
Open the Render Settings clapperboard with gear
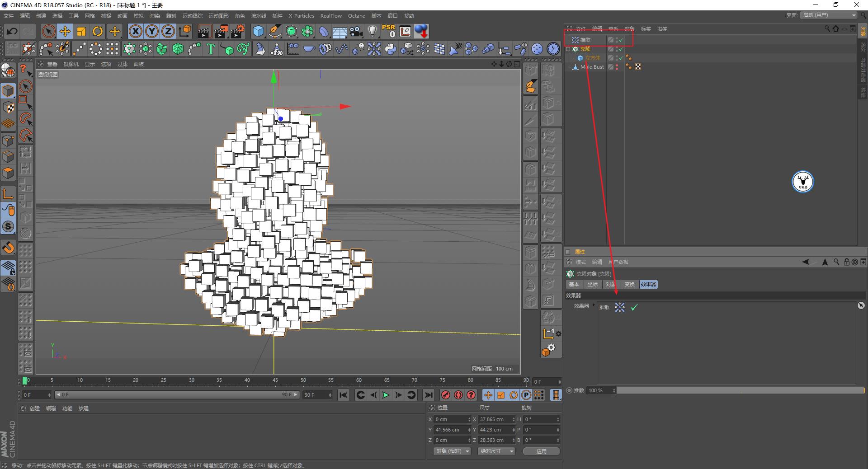point(237,31)
